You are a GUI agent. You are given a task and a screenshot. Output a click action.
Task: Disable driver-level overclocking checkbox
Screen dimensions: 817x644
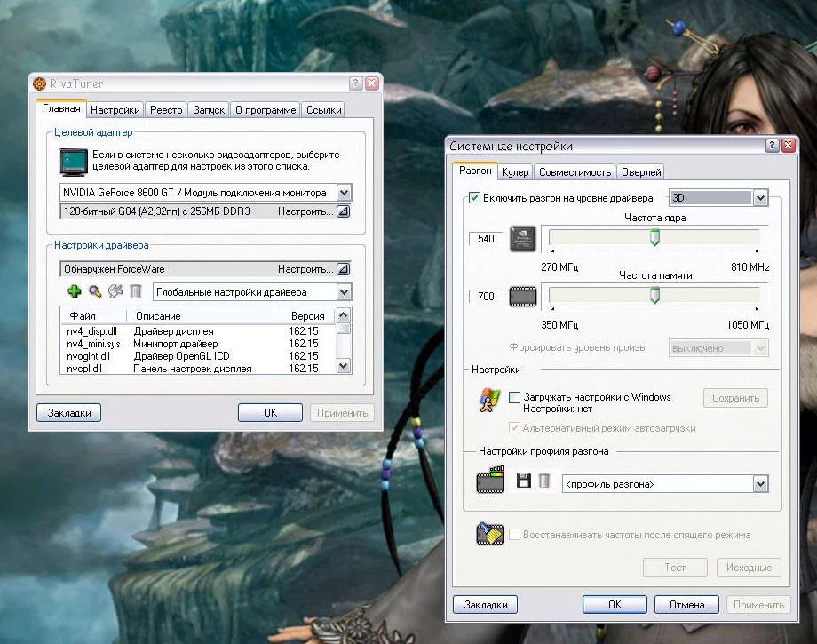coord(475,197)
